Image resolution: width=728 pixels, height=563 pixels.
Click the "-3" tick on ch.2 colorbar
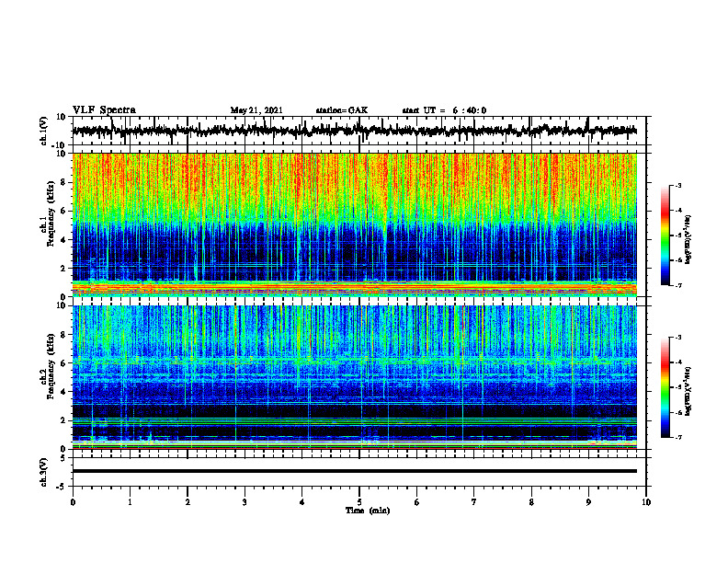pos(677,338)
